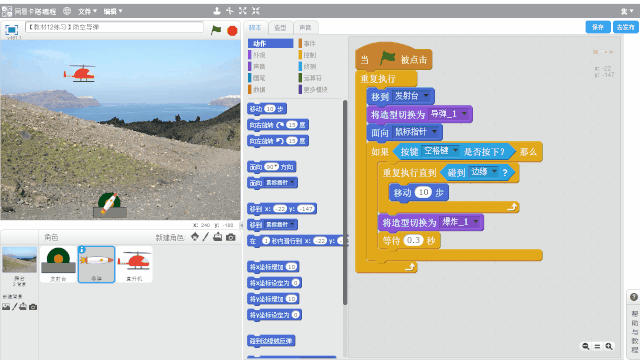The height and width of the screenshot is (360, 640).
Task: Take a new backdrop from camera icon
Action: (33, 307)
